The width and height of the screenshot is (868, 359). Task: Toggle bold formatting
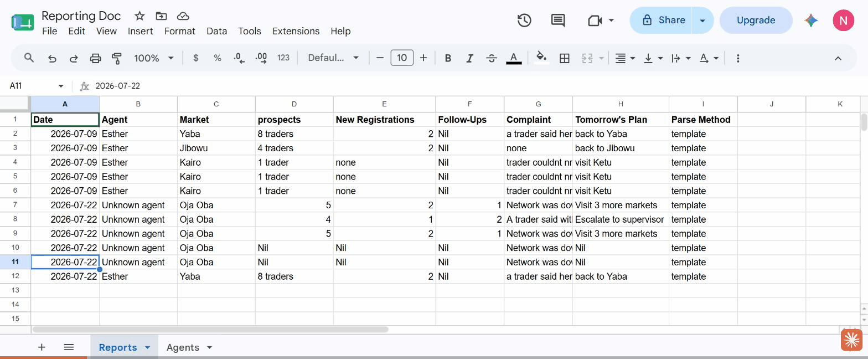pos(448,58)
